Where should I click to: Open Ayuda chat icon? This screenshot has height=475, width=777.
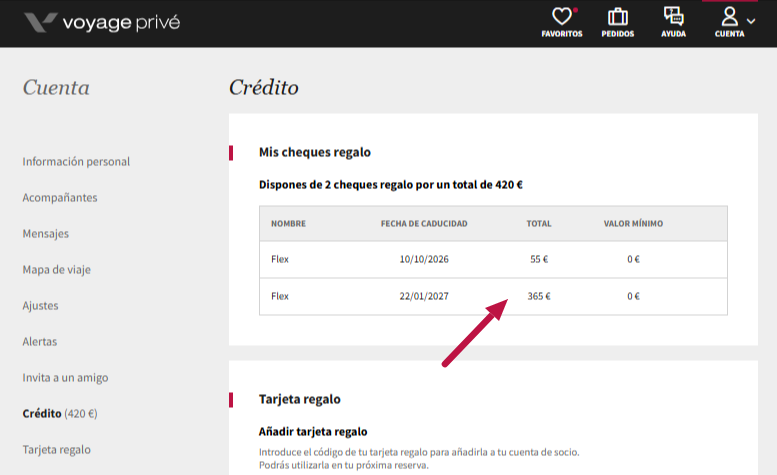click(x=673, y=16)
